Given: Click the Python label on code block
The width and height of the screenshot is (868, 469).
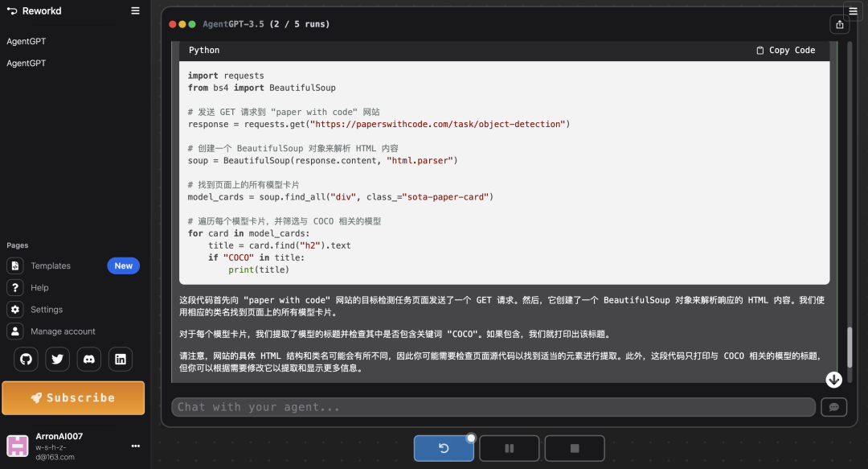Looking at the screenshot, I should coord(203,50).
